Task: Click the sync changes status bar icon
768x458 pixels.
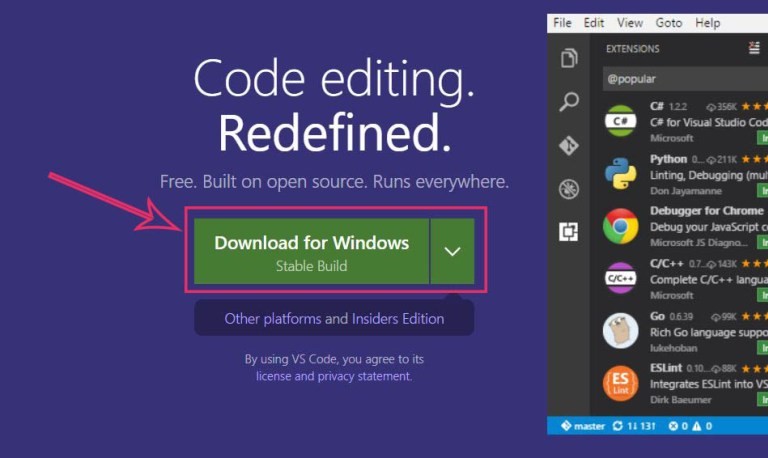Action: (x=618, y=426)
